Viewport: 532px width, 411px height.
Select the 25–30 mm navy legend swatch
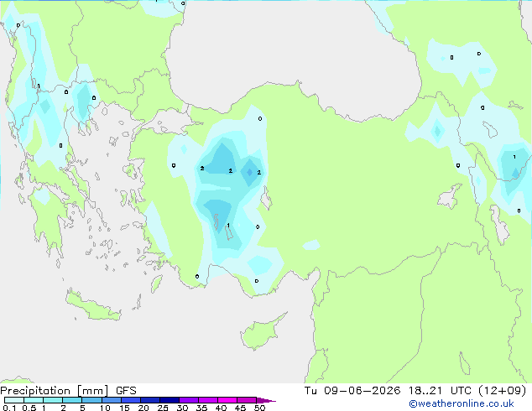tap(170, 400)
